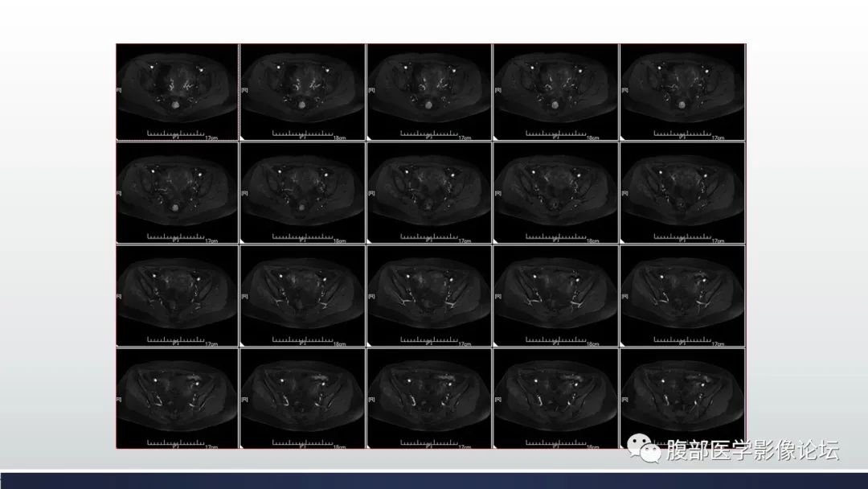868x489 pixels.
Task: Open the last MRI slice in second row
Action: (682, 193)
